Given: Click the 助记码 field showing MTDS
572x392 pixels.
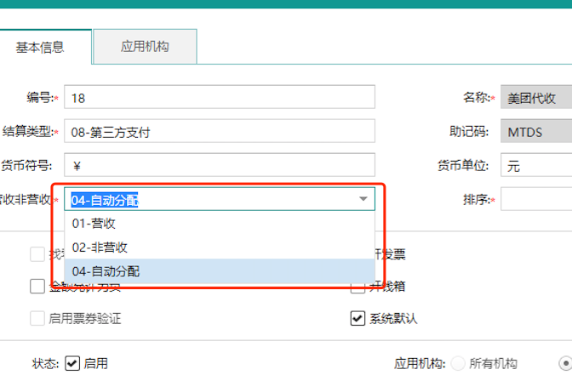Looking at the screenshot, I should pyautogui.click(x=536, y=132).
